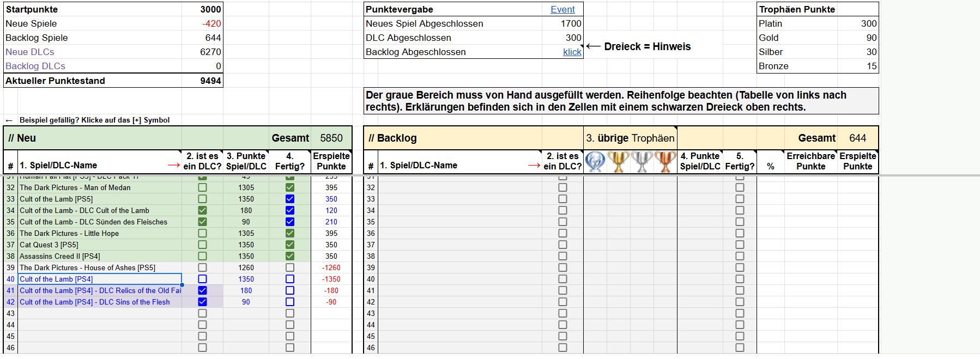The height and width of the screenshot is (359, 980).
Task: Uncheck Fertig box for 'Assassins Creed II [PS4]'
Action: click(x=290, y=256)
